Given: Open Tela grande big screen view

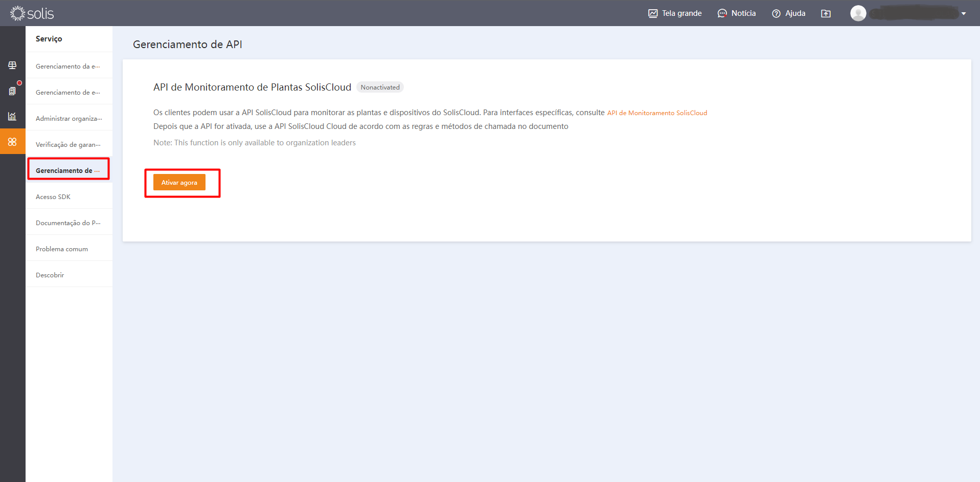Looking at the screenshot, I should click(x=675, y=13).
